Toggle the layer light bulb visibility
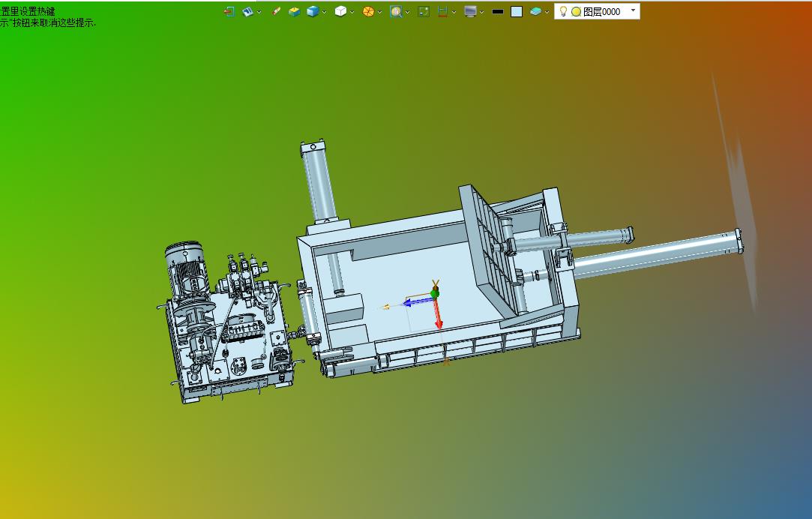Screen dimensions: 812x519 563,11
